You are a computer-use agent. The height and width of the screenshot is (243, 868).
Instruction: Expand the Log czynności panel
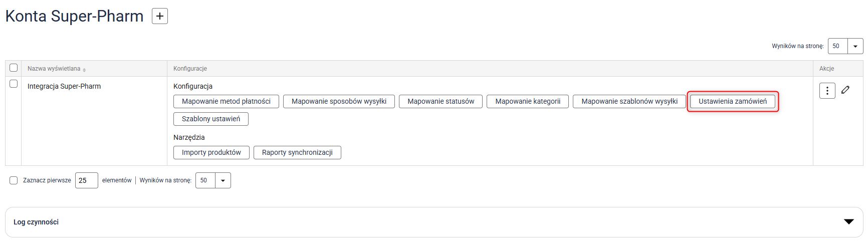coord(848,222)
